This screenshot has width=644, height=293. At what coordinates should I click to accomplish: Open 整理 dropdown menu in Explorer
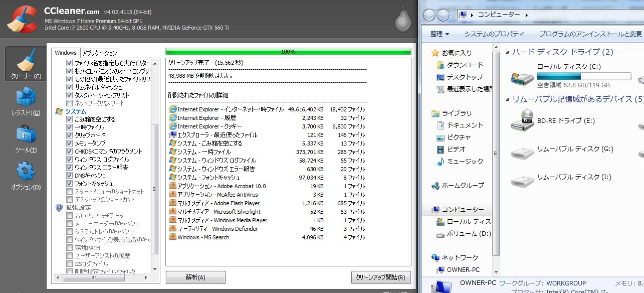click(440, 34)
